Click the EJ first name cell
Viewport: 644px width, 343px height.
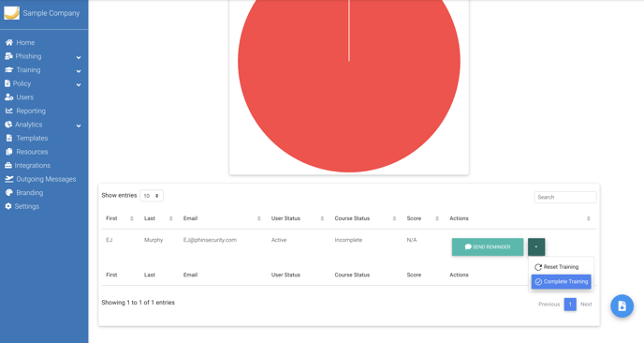(110, 240)
